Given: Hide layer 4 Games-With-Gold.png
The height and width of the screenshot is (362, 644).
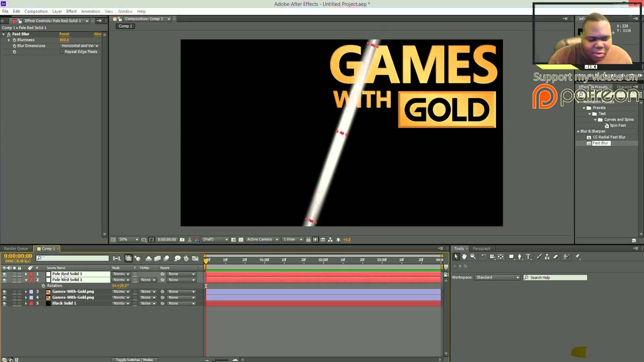Looking at the screenshot, I should pyautogui.click(x=5, y=298).
